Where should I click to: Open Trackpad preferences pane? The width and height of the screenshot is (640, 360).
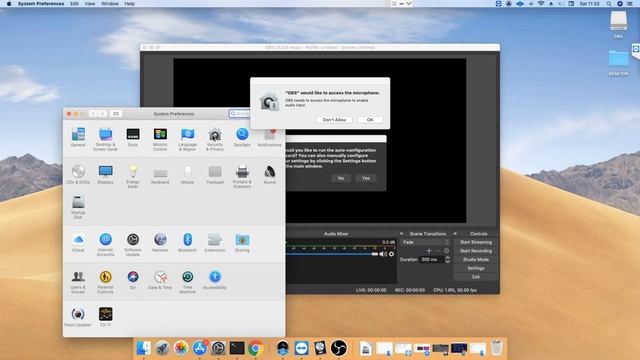pos(215,175)
